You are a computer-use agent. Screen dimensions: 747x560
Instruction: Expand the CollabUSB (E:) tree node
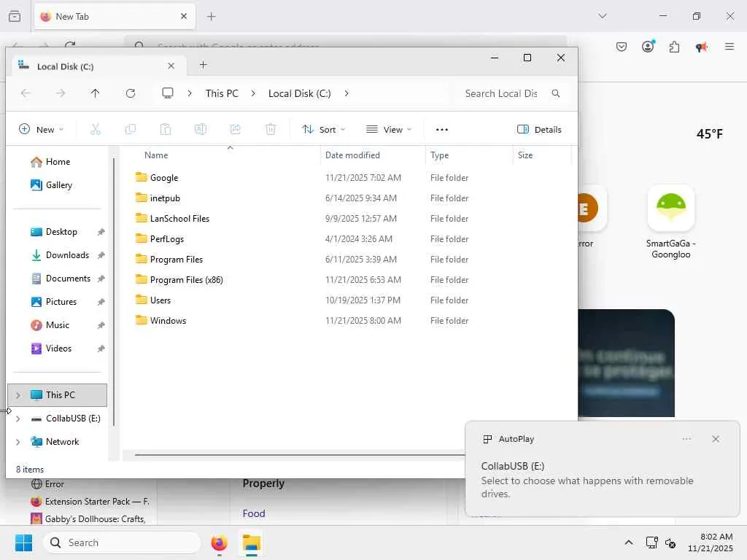coord(18,419)
